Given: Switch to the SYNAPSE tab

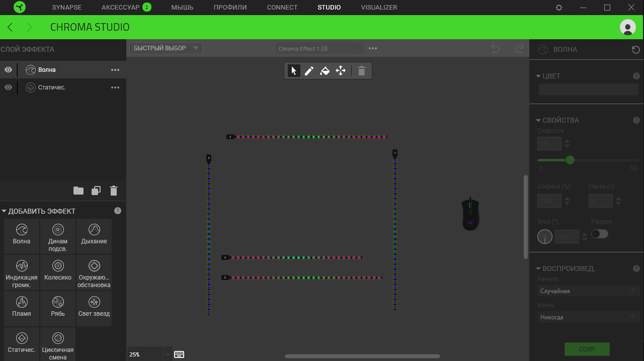Looking at the screenshot, I should click(x=67, y=8).
